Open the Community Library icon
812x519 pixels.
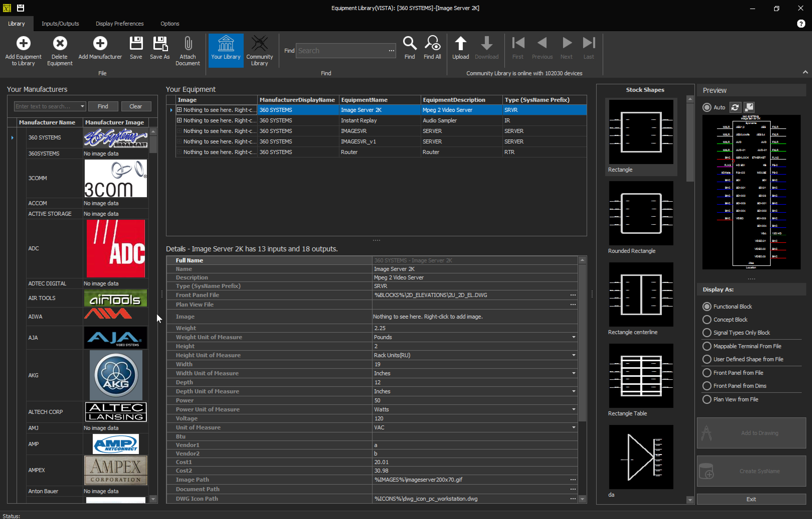coord(259,44)
